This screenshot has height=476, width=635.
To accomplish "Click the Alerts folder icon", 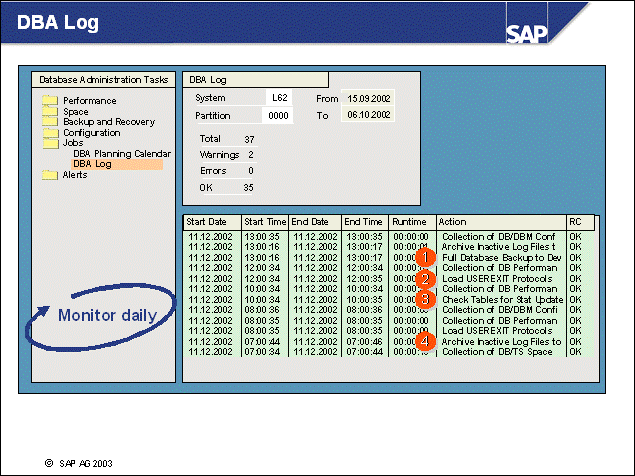I will coord(50,175).
